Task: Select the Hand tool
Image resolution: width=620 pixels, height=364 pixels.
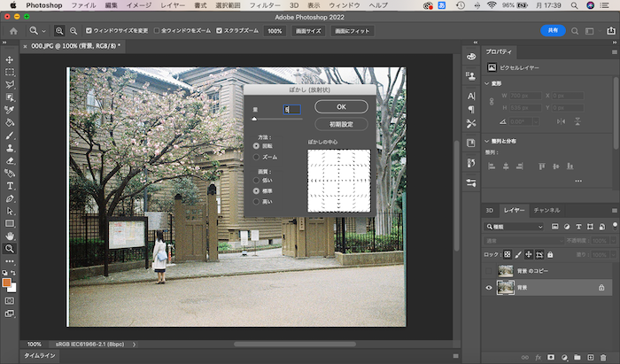Action: click(10, 236)
